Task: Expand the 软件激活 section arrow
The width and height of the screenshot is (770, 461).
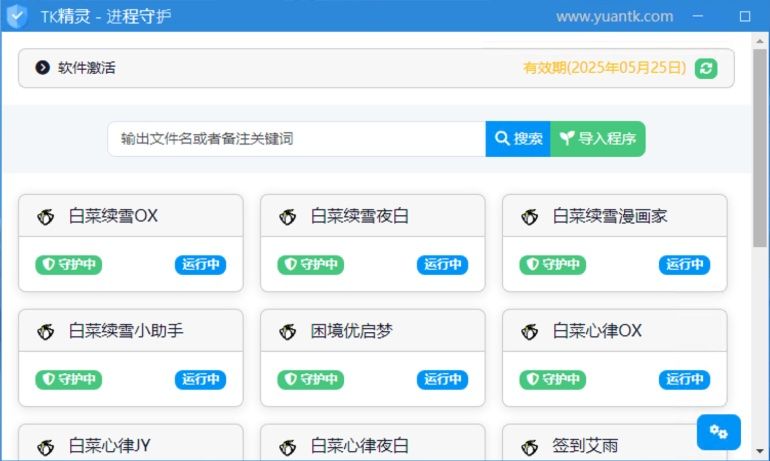Action: click(43, 68)
